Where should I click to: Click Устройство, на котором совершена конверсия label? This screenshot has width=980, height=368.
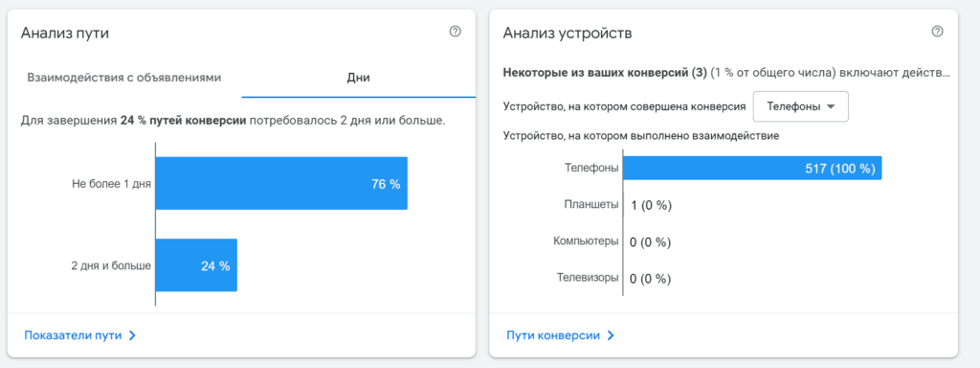pos(624,107)
